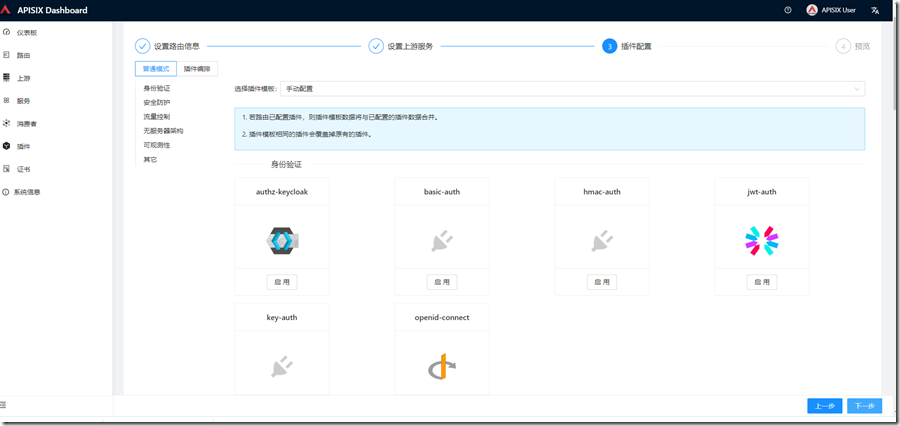Collapse the sidebar with the bottom menu icon
Image resolution: width=900 pixels, height=426 pixels.
click(x=3, y=405)
